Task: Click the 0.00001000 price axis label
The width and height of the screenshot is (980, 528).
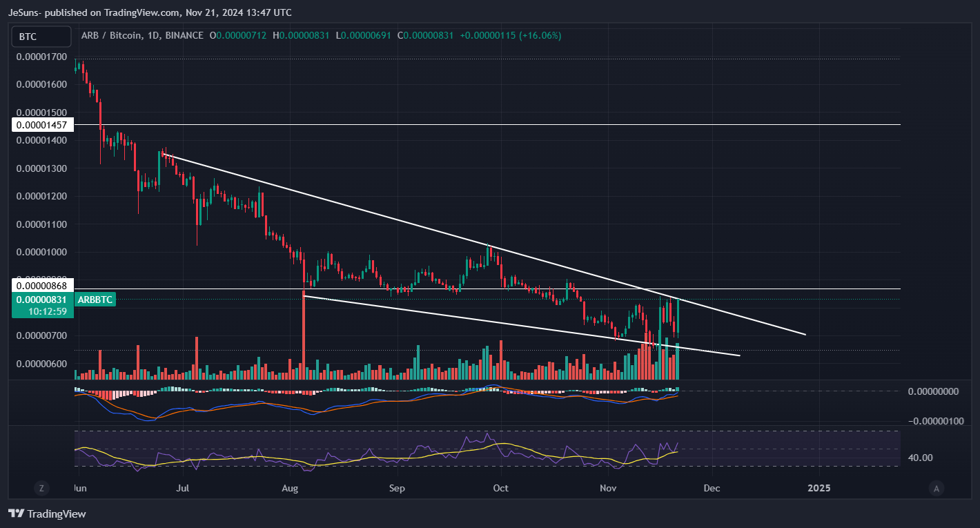Action: (41, 252)
